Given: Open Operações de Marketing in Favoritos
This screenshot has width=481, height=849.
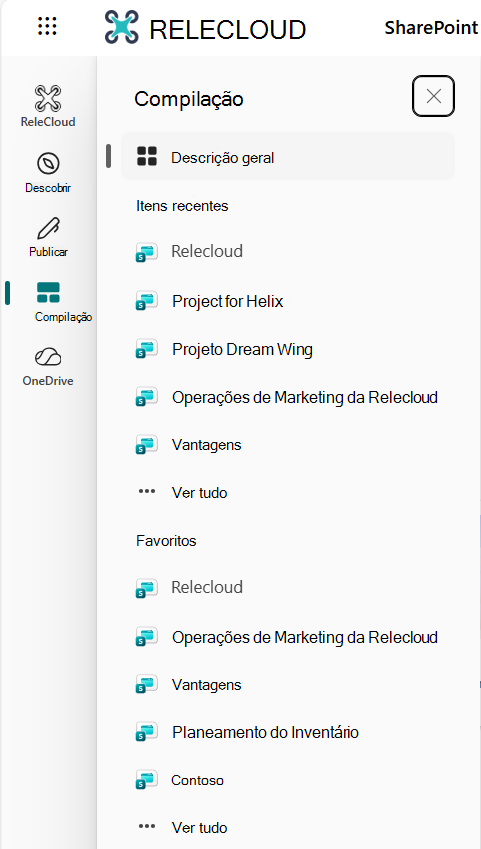Looking at the screenshot, I should click(305, 637).
